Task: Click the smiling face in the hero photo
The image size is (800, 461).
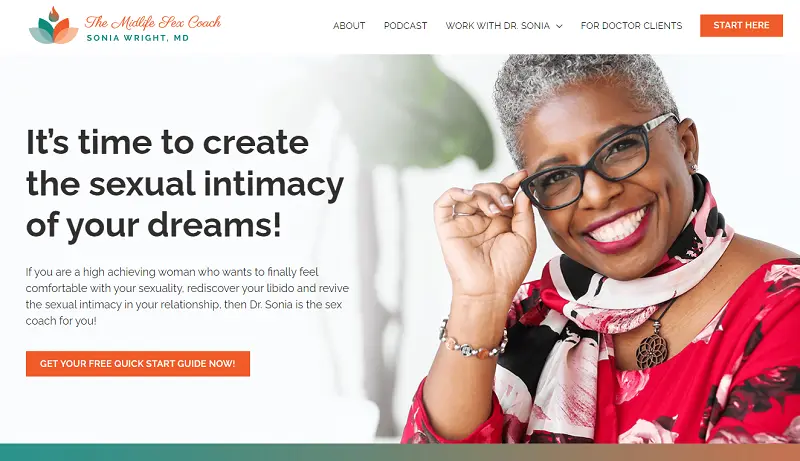Action: [607, 184]
